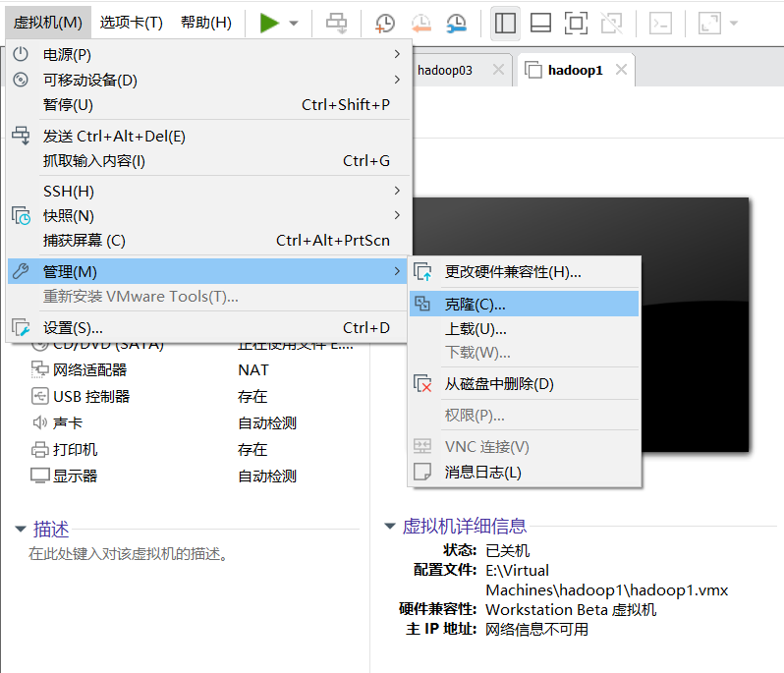Image resolution: width=784 pixels, height=673 pixels.
Task: Click the console view toolbar icon
Action: coord(660,23)
